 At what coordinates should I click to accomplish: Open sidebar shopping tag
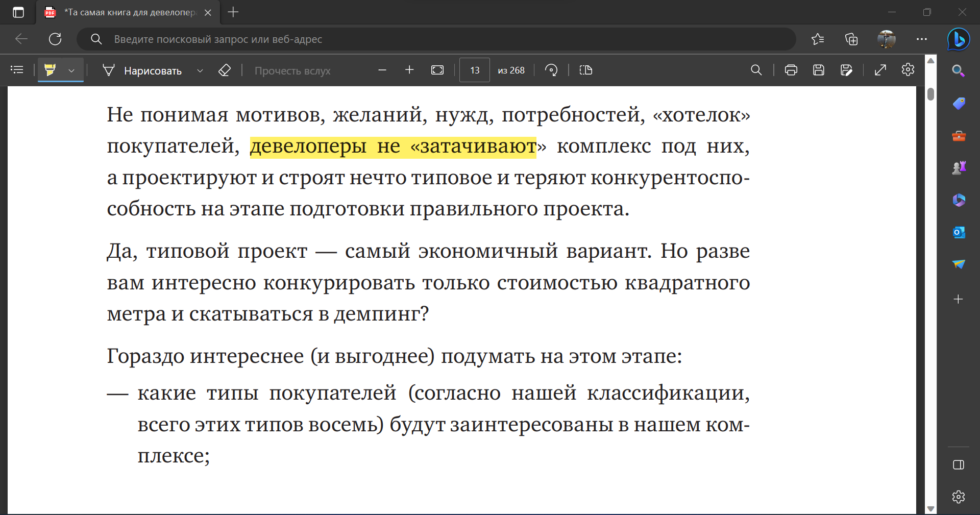click(959, 104)
